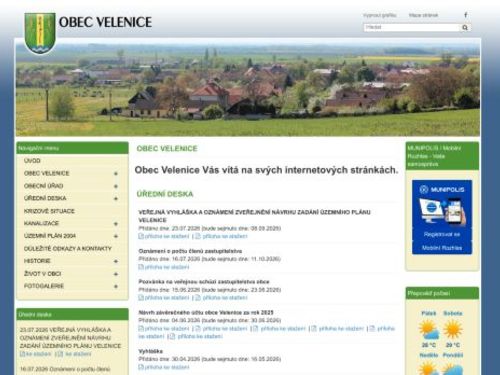Image resolution: width=500 pixels, height=375 pixels.
Task: Click the village panorama header image
Action: click(x=248, y=88)
